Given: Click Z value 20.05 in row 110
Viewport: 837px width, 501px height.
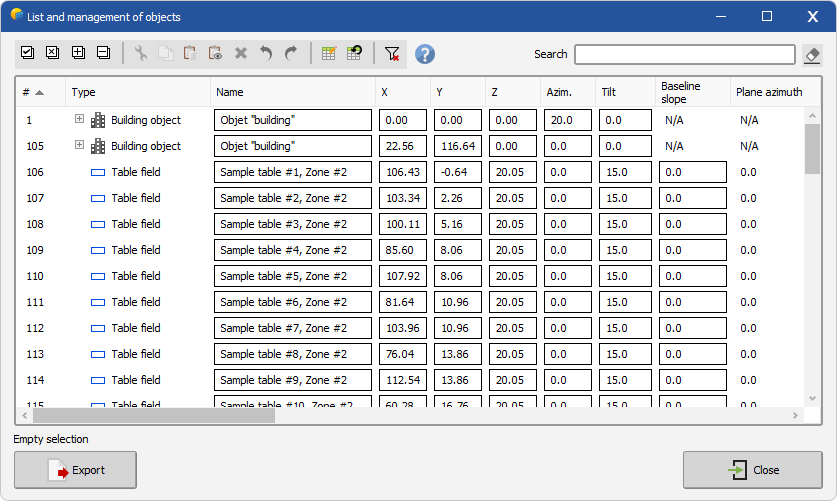Looking at the screenshot, I should coord(512,276).
